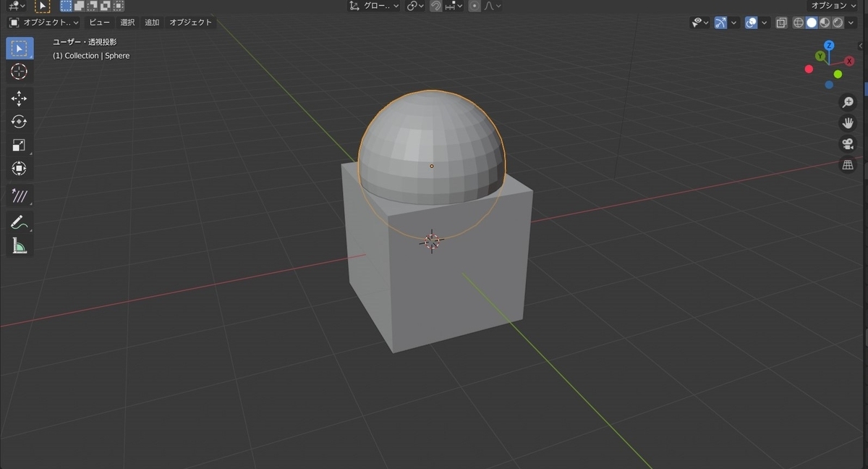The height and width of the screenshot is (469, 868).
Task: Expand the sidebar with the arrow tab
Action: (x=861, y=45)
